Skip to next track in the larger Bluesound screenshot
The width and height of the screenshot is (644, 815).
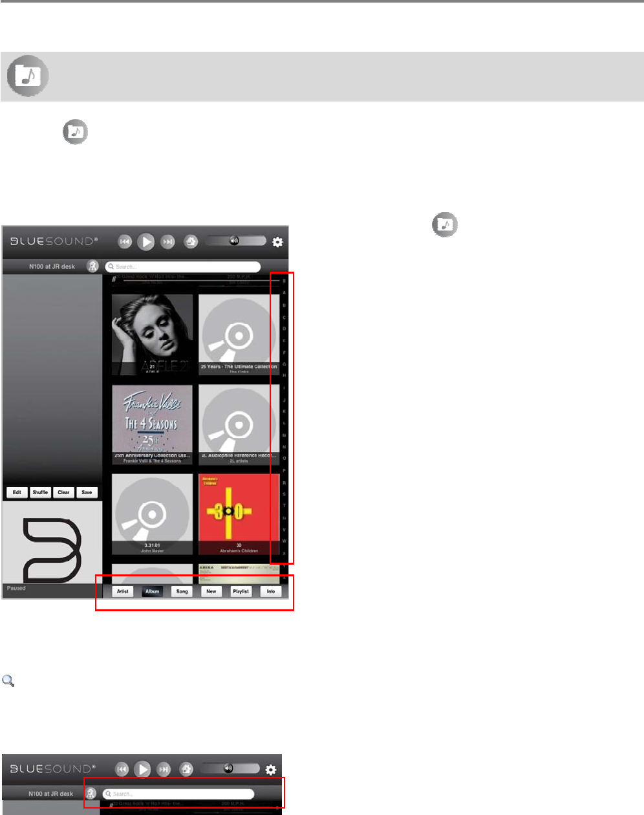pos(168,242)
